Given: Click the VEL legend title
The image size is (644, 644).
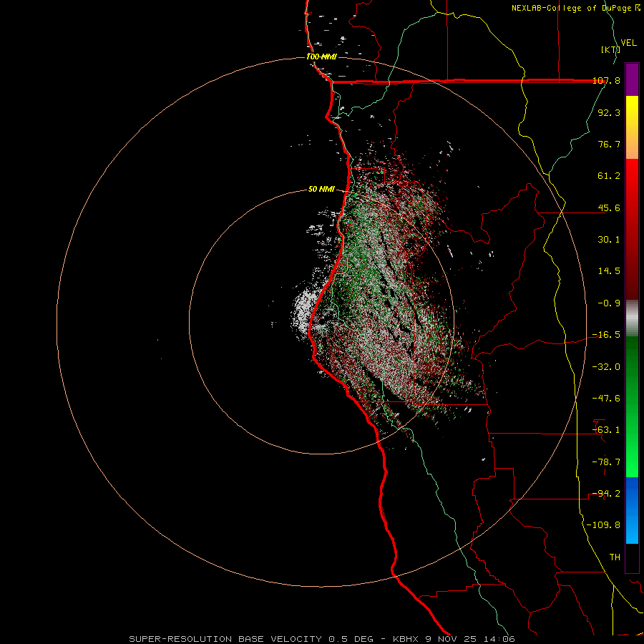Looking at the screenshot, I should (x=629, y=43).
